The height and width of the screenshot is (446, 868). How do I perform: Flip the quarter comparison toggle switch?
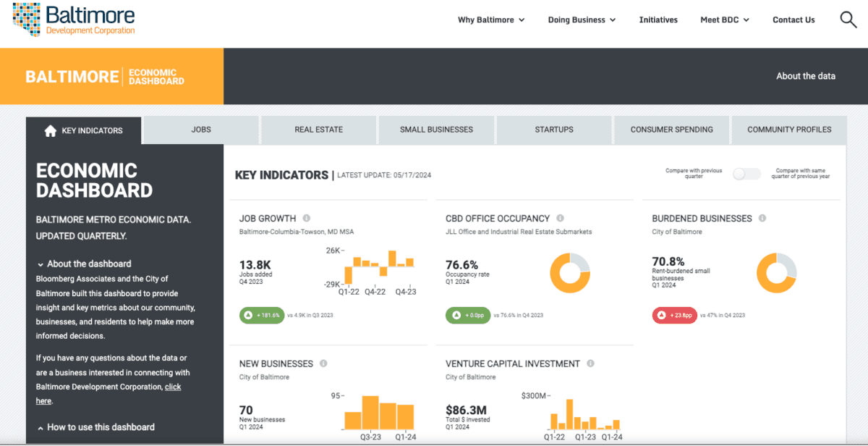pos(746,174)
